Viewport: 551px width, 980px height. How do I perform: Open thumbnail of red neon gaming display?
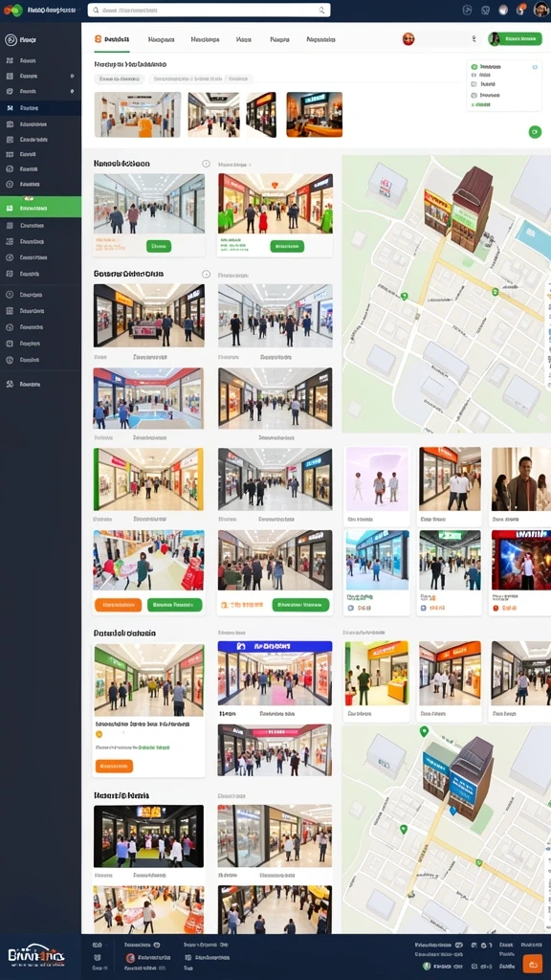[x=521, y=560]
